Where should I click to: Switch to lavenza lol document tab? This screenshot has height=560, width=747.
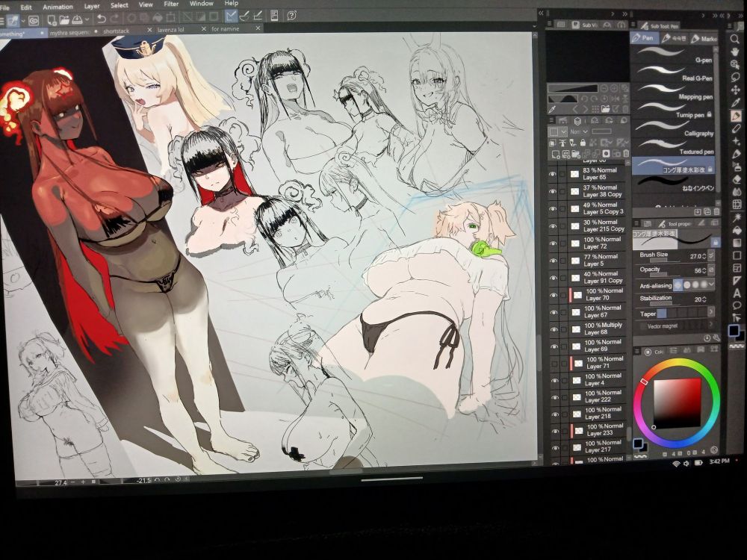170,30
